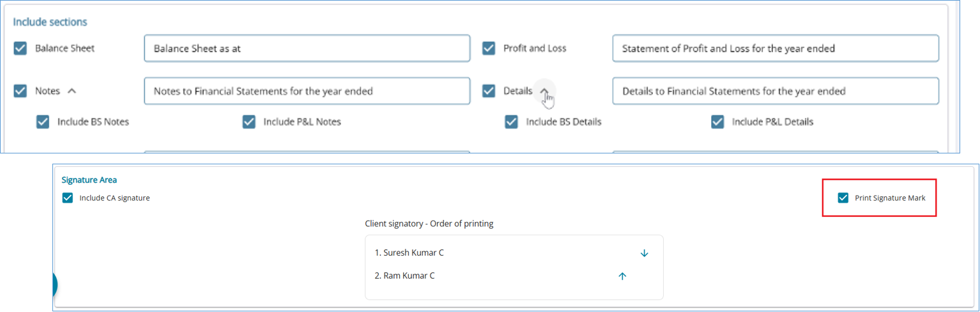Collapse the Notes section chevron
Image resolution: width=980 pixels, height=312 pixels.
(72, 91)
